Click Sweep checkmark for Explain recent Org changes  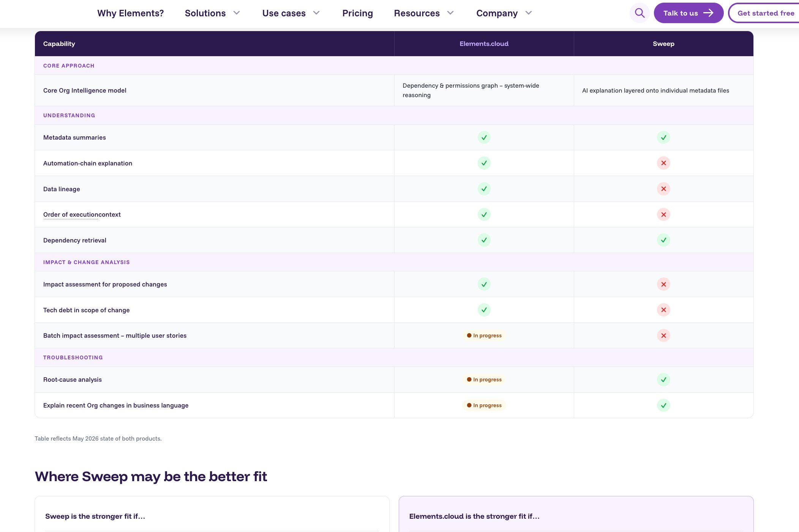(x=663, y=405)
